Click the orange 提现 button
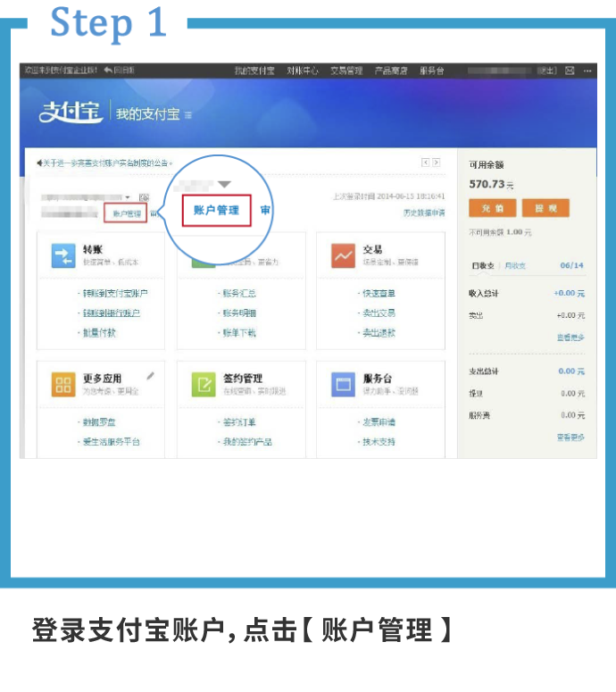This screenshot has height=692, width=616. pos(545,208)
